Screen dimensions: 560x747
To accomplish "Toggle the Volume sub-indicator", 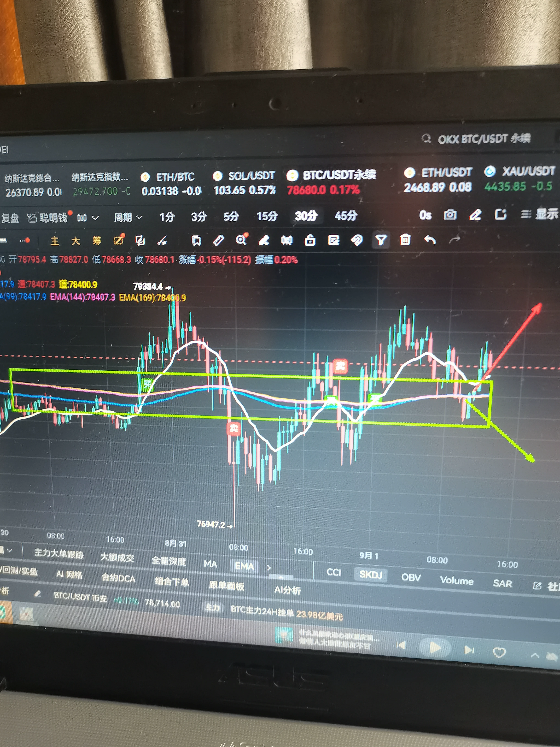I will pyautogui.click(x=457, y=581).
